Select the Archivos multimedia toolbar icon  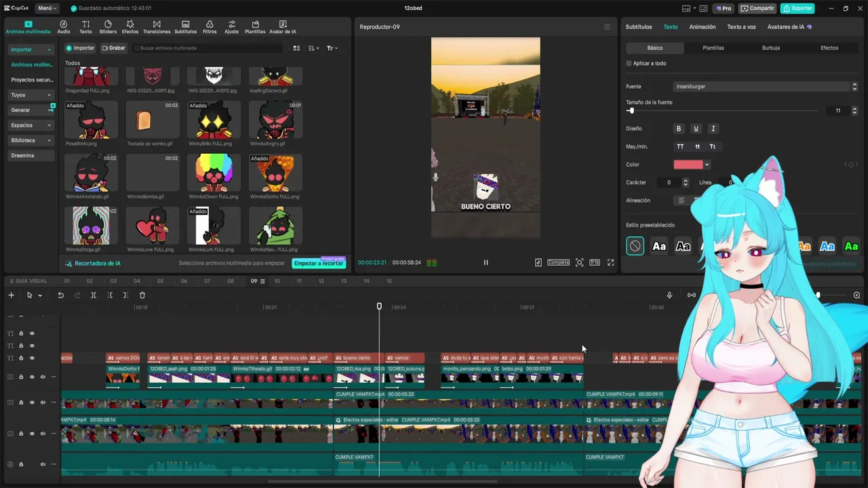coord(28,27)
